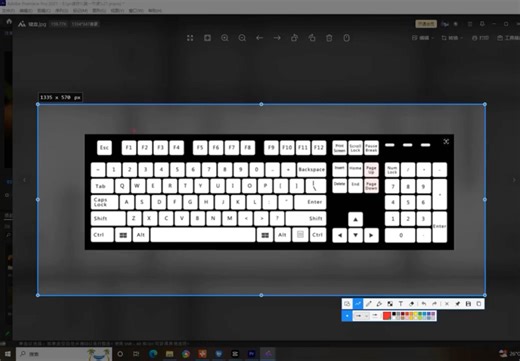
Task: Open the Windows Start menu
Action: coord(7,354)
